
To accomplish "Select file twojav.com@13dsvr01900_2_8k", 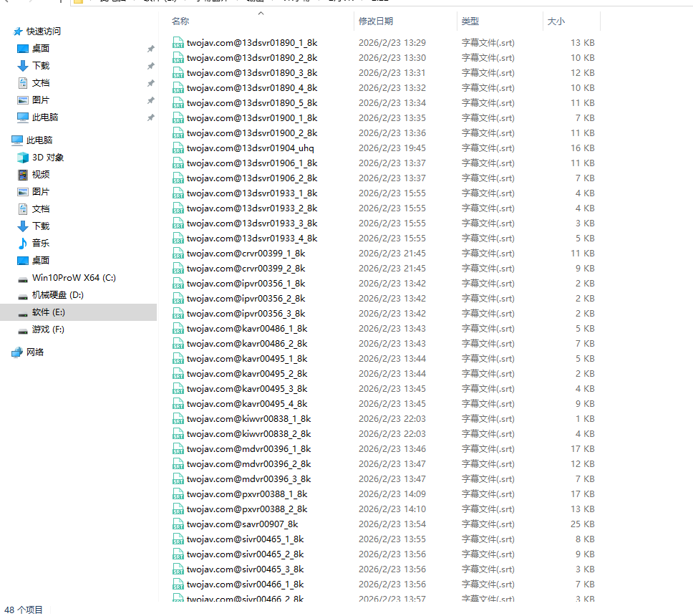I will click(x=252, y=133).
